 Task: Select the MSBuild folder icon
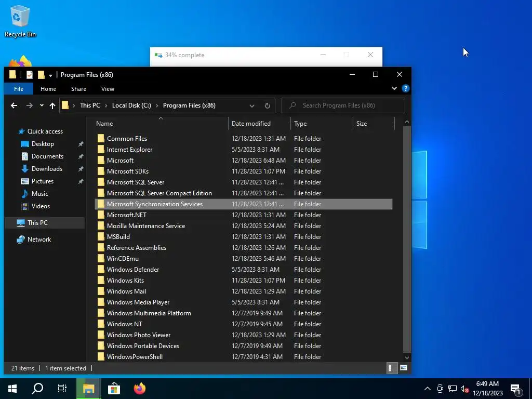[x=101, y=237]
